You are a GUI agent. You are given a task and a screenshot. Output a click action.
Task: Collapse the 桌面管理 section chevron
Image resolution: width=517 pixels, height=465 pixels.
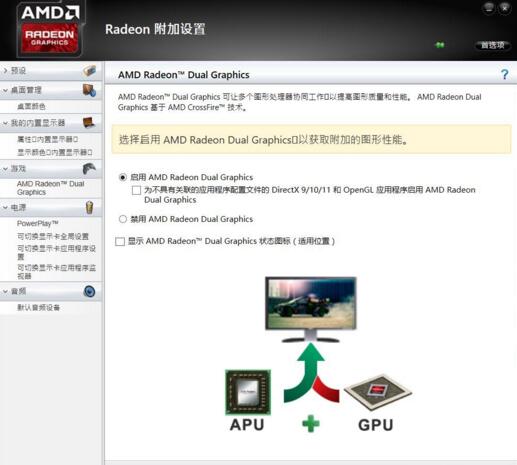coord(5,90)
